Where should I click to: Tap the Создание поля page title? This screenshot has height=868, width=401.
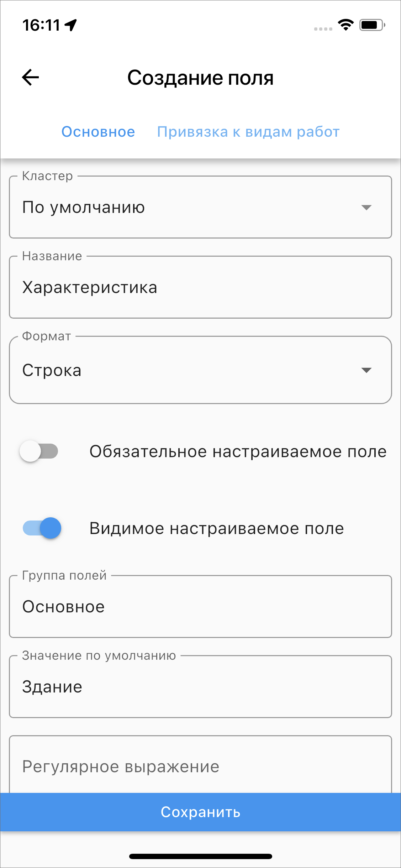pyautogui.click(x=200, y=78)
